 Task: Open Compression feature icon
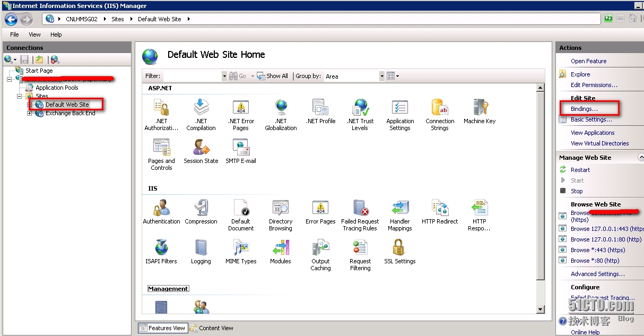click(201, 212)
